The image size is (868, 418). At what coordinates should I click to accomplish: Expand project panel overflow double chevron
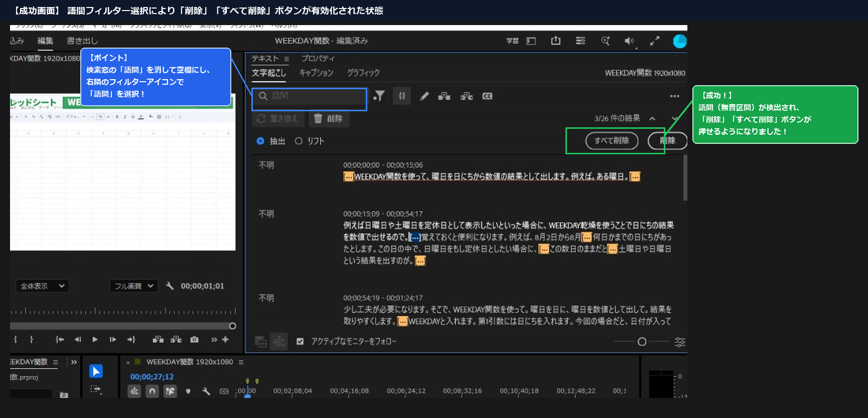74,362
